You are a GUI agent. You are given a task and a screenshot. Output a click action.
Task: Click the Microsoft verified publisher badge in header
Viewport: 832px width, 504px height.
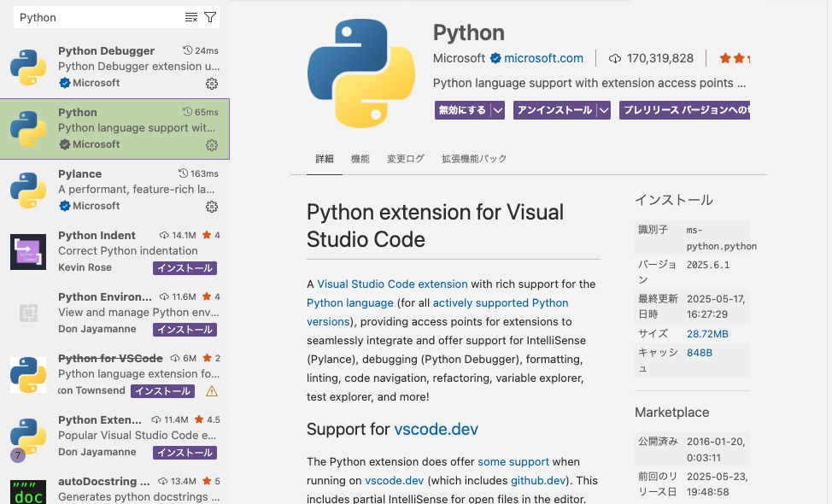click(x=495, y=58)
